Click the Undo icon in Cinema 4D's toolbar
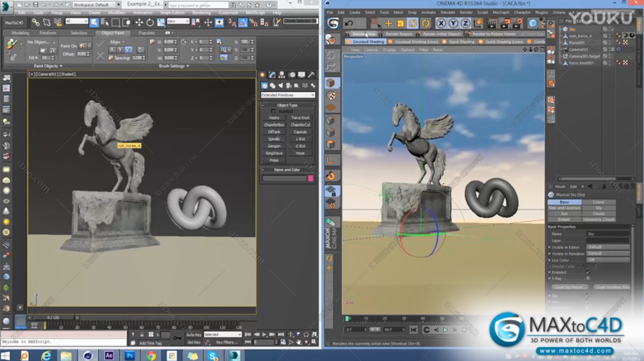 [x=349, y=22]
